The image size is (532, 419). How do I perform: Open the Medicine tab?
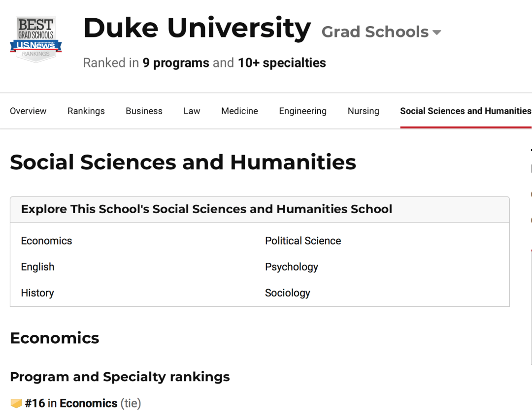point(239,111)
